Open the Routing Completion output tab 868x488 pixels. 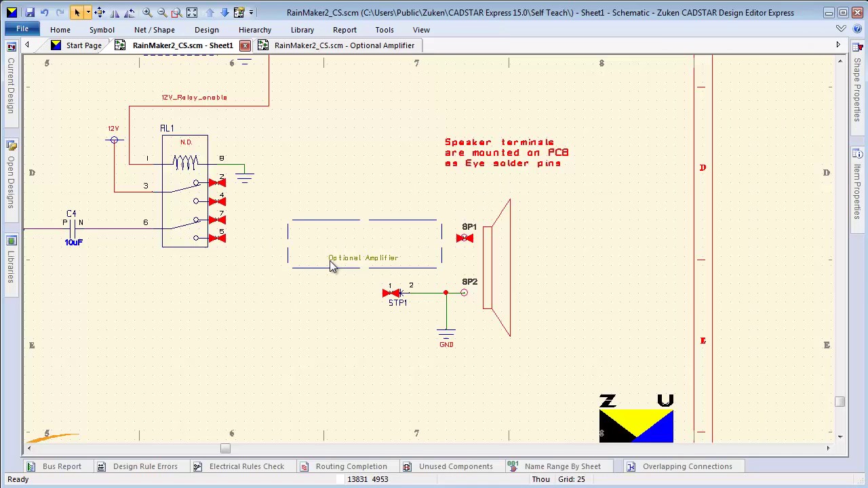(x=344, y=466)
